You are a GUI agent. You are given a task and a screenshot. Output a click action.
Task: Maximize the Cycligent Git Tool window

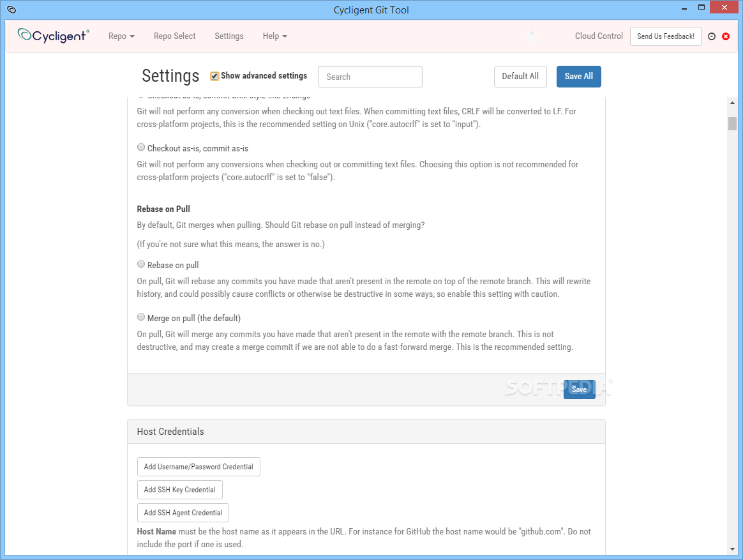[702, 7]
